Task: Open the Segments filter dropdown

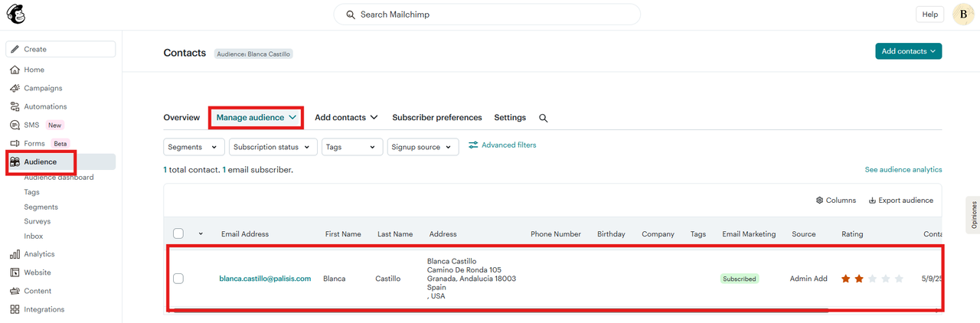Action: (194, 147)
